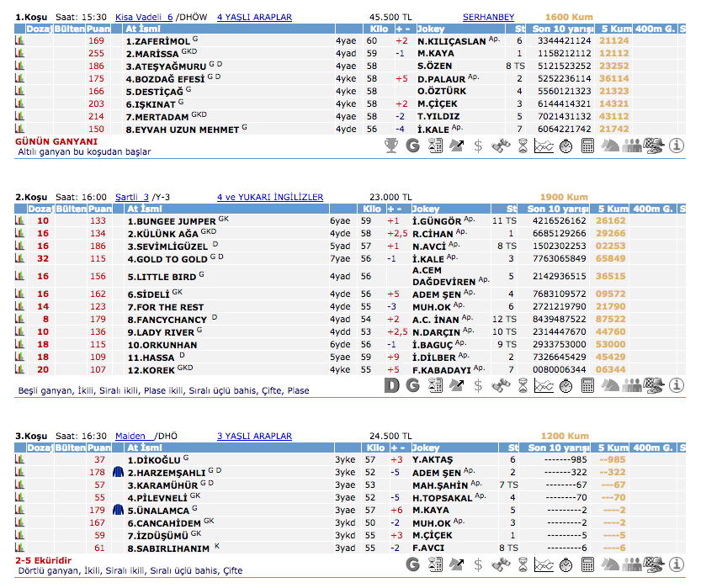The width and height of the screenshot is (722, 588).
Task: Open the calculator icon in race 2 toolbar
Action: point(587,385)
